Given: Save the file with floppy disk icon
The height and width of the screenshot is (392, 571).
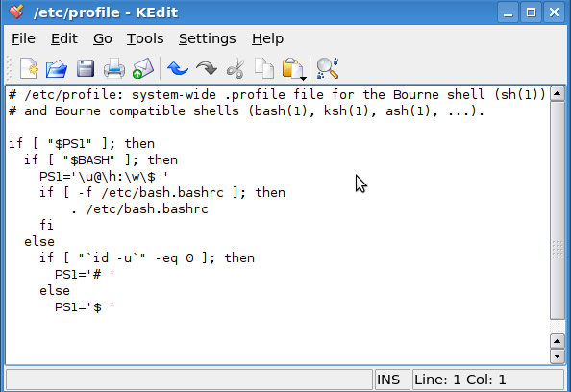Looking at the screenshot, I should 86,68.
